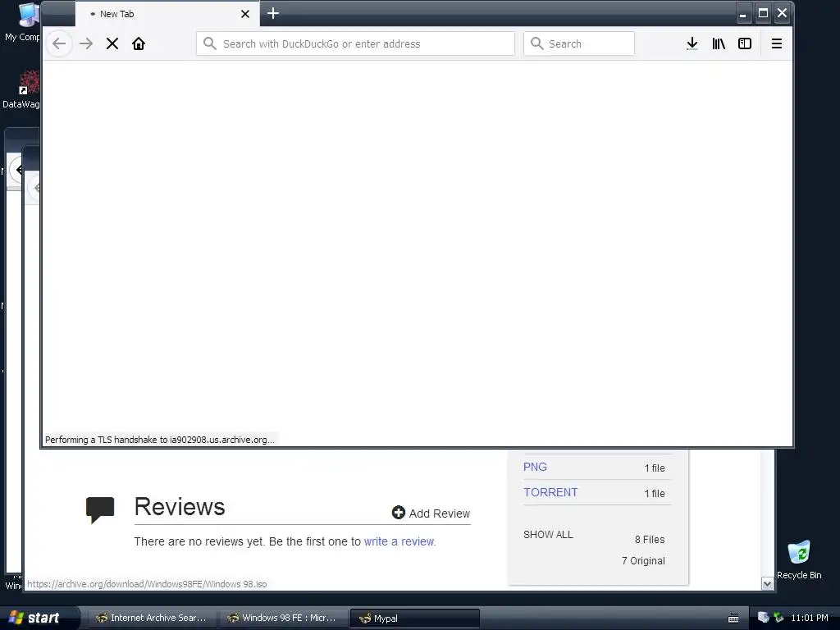The image size is (840, 630).
Task: Select the New Tab tab
Action: pyautogui.click(x=167, y=14)
